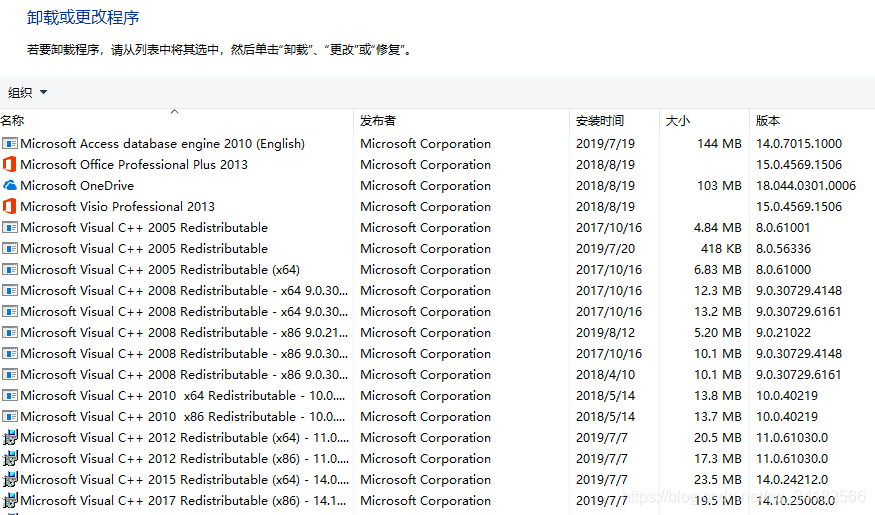
Task: Click icon of Visual C++ 2008 x64 version 9.0.30729.6161
Action: pyautogui.click(x=9, y=311)
